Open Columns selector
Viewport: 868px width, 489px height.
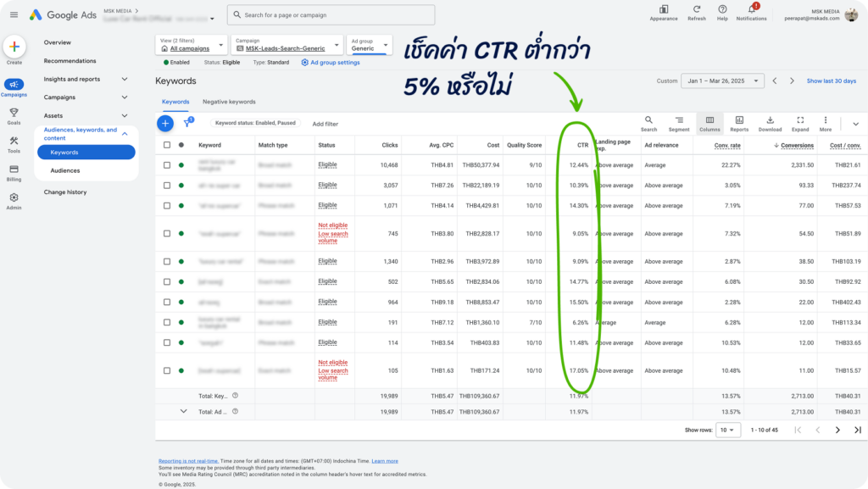click(x=709, y=124)
